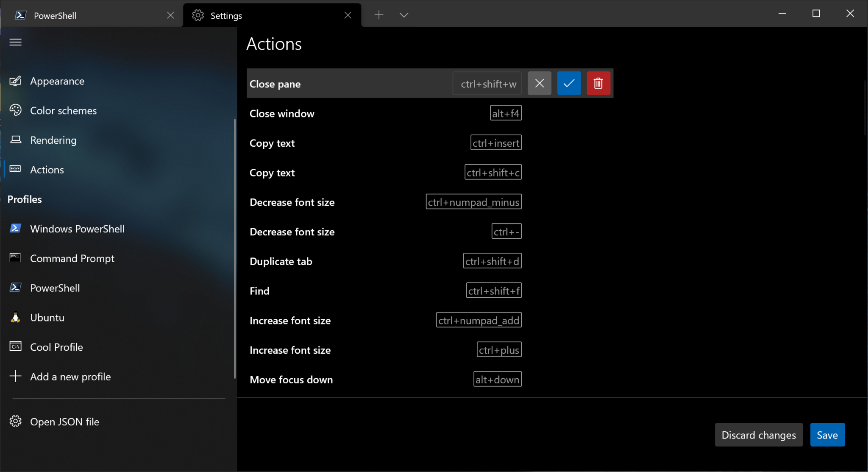
Task: Open the new tab dropdown chevron
Action: (x=403, y=15)
